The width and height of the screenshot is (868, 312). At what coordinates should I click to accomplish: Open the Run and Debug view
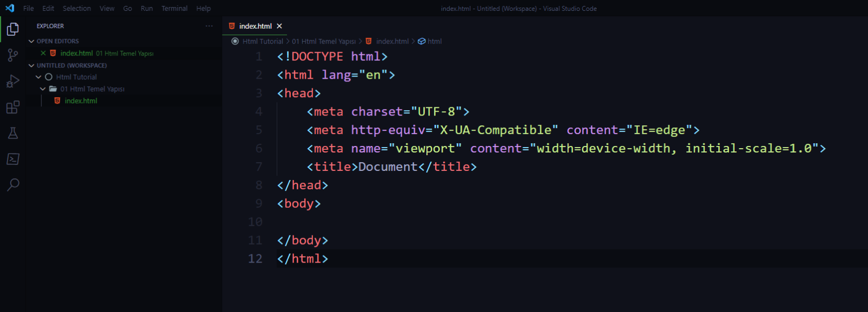click(12, 81)
